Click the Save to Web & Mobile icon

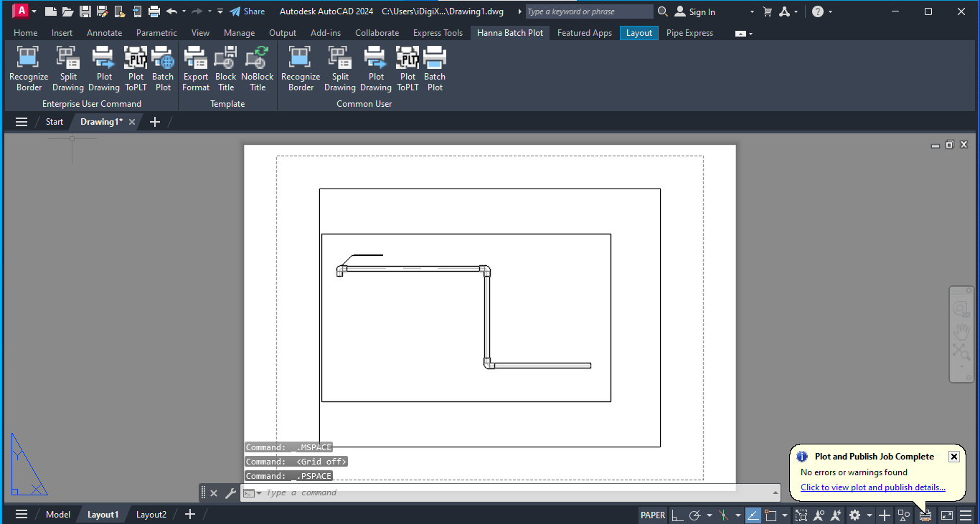[136, 11]
